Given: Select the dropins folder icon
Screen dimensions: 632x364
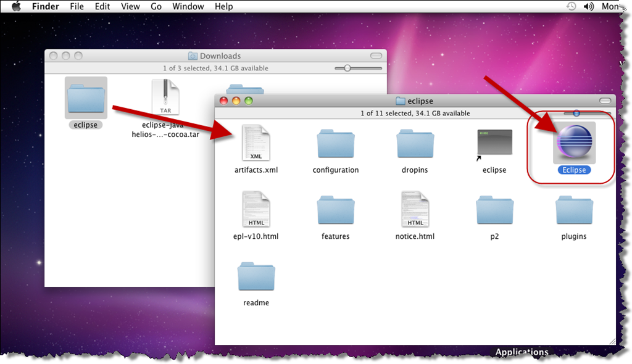Looking at the screenshot, I should coord(415,144).
